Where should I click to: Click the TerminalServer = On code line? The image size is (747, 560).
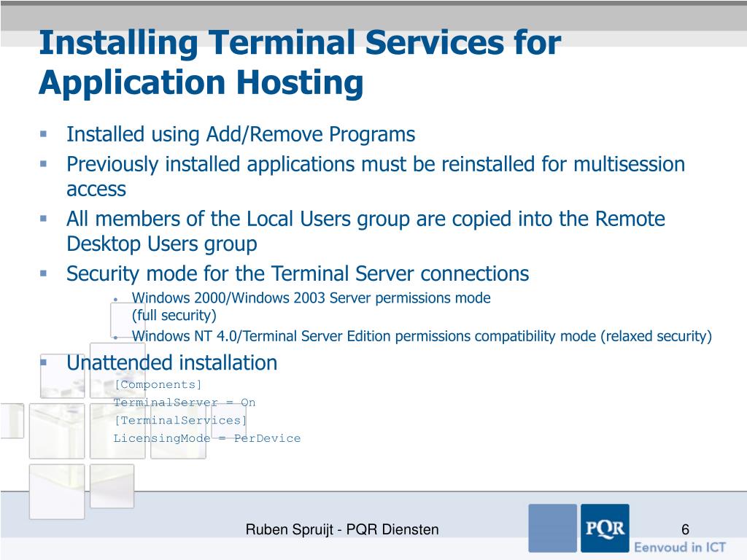click(184, 402)
